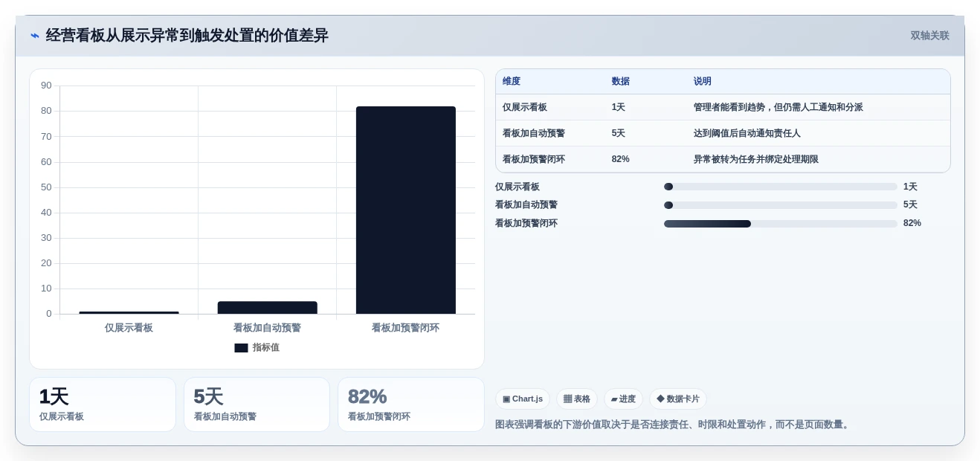Select table cell 看板加预警闭环

(534, 159)
